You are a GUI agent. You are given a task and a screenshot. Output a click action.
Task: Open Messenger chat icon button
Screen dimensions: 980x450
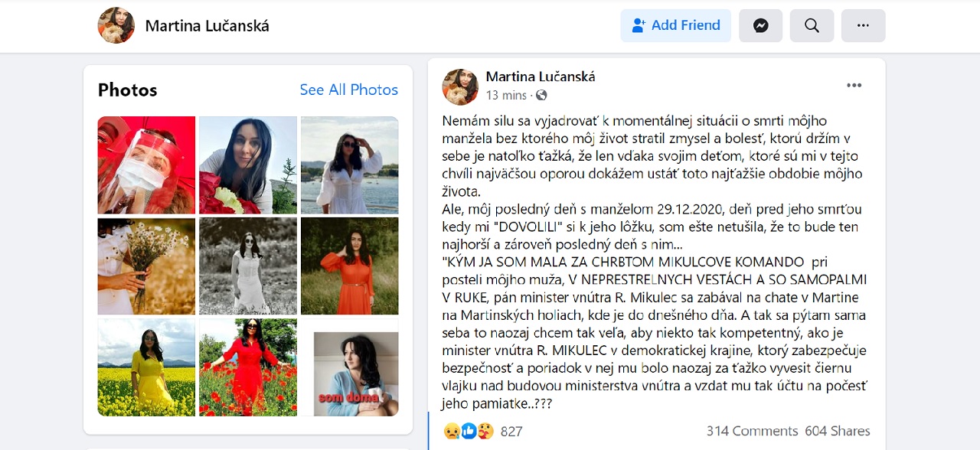(760, 25)
